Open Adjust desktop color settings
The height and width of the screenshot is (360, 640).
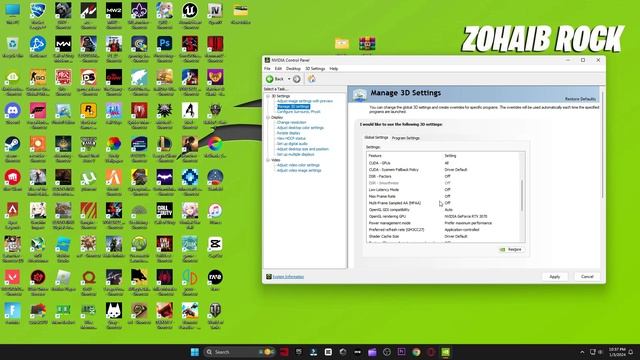300,128
